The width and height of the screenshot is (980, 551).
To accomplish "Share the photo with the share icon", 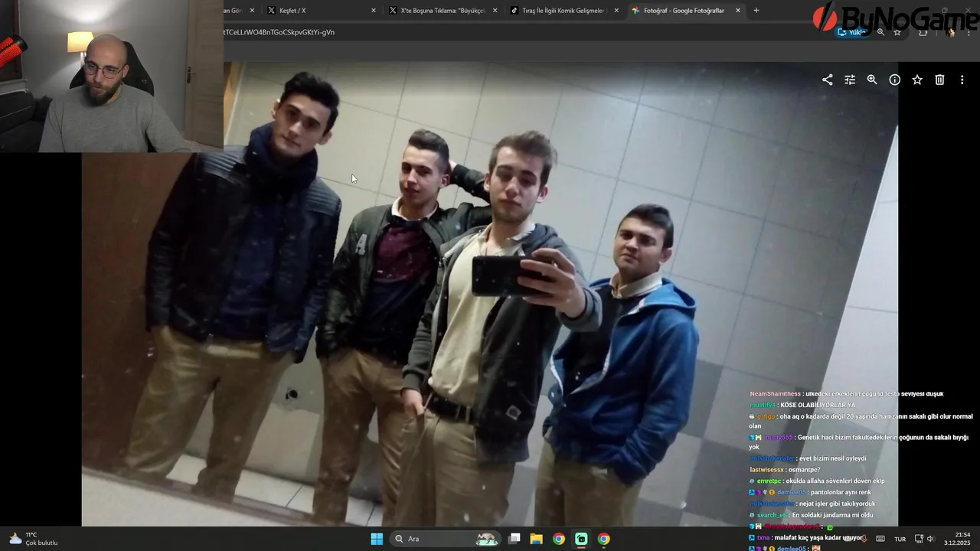I will click(827, 80).
